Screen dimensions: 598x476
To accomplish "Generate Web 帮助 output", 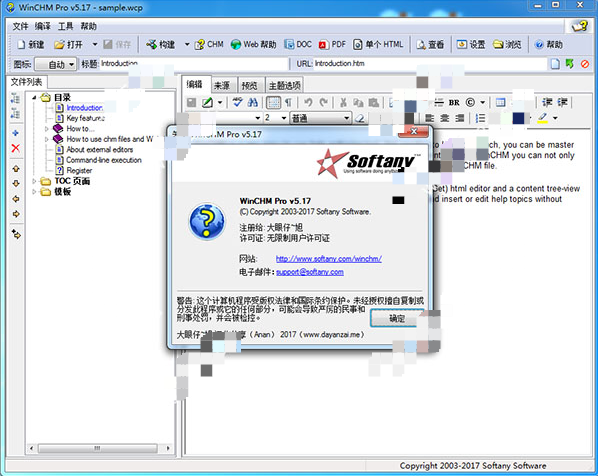I will [x=254, y=45].
